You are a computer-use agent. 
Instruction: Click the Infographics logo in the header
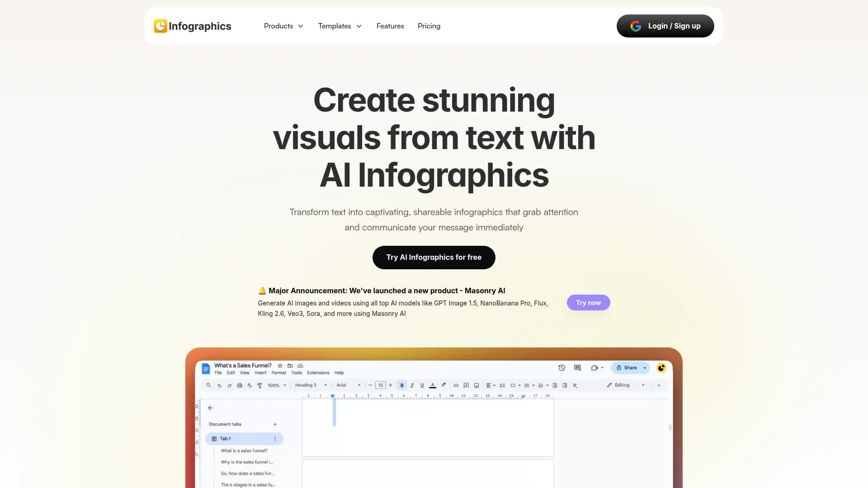click(x=193, y=26)
